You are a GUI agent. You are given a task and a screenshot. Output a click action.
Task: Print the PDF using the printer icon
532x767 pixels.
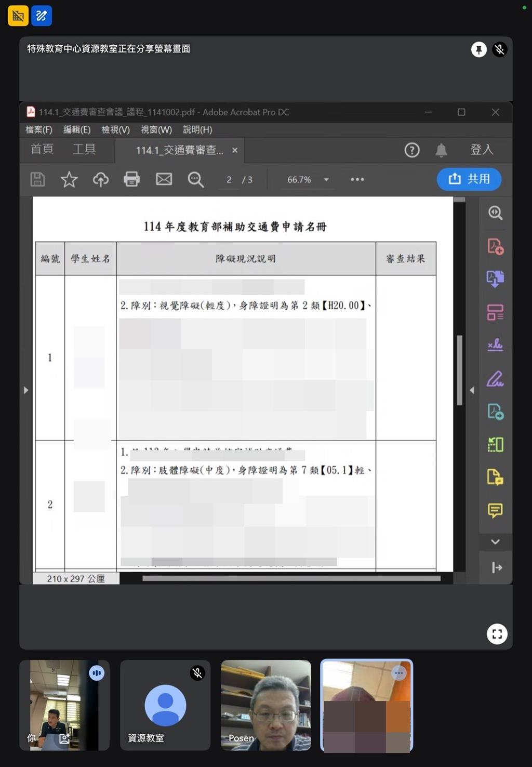click(x=132, y=179)
